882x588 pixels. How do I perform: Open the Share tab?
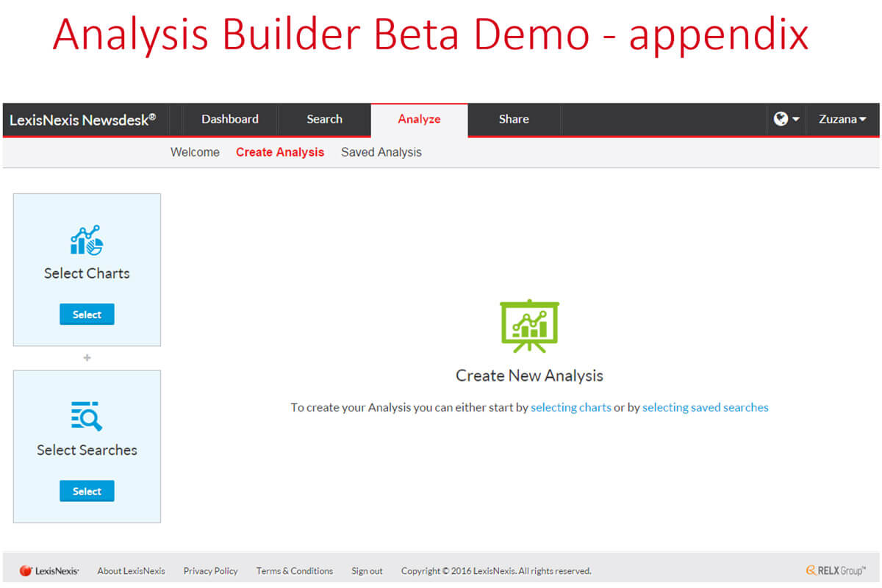[514, 119]
